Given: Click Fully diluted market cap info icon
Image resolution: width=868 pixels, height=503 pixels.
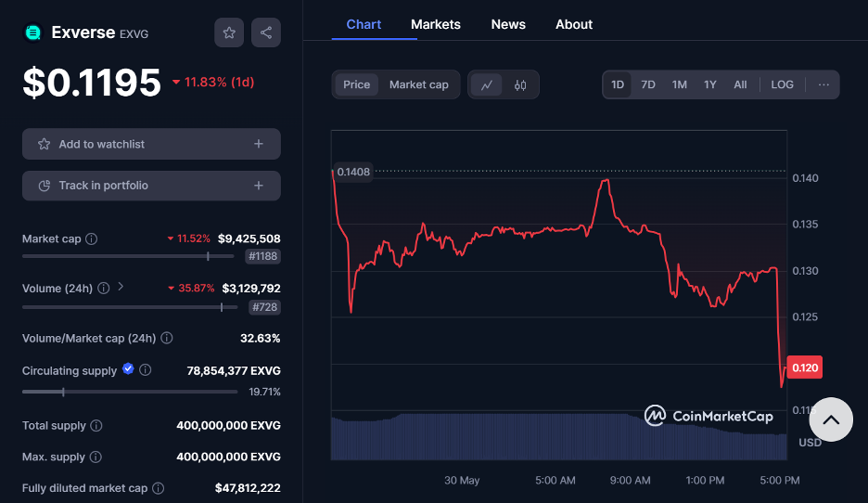Looking at the screenshot, I should coord(159,488).
